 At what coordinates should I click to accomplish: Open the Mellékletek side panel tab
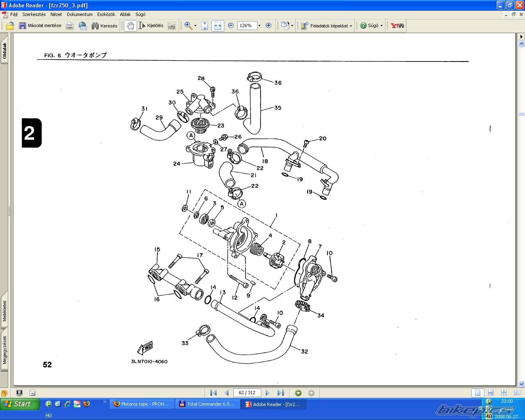[x=5, y=310]
